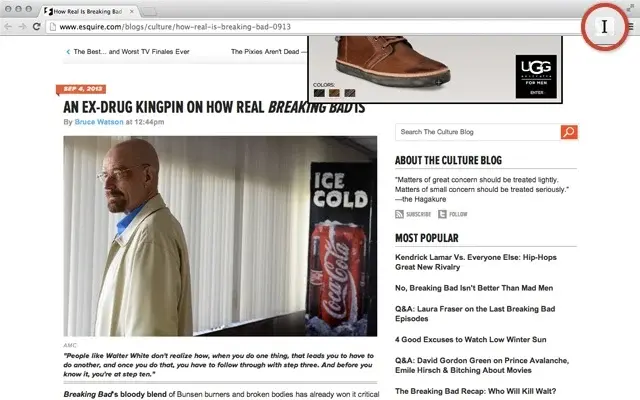
Task: Click the RSS subscribe icon
Action: (x=399, y=214)
